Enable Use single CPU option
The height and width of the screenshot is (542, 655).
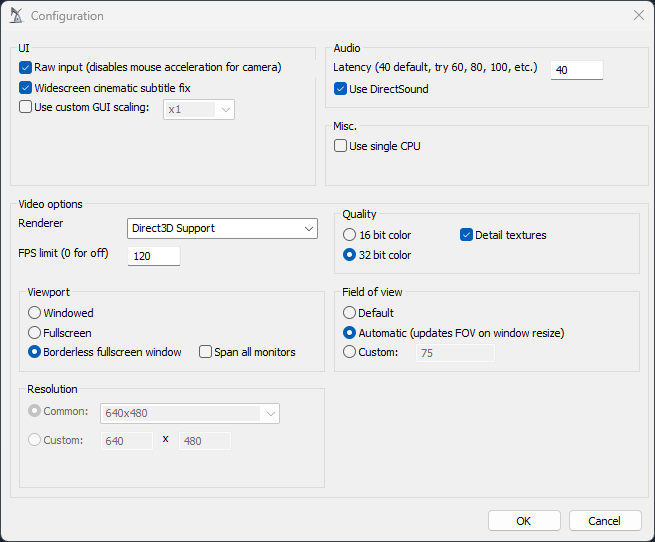tap(341, 146)
